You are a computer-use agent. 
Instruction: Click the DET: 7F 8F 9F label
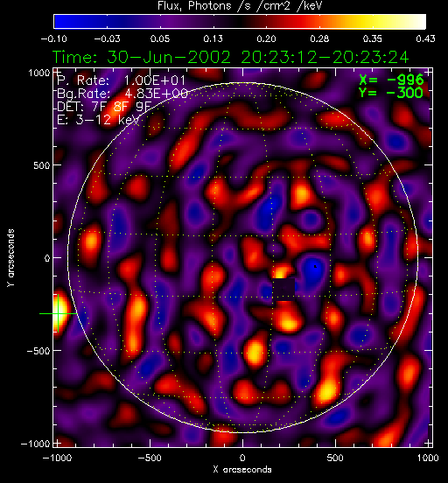(x=104, y=107)
